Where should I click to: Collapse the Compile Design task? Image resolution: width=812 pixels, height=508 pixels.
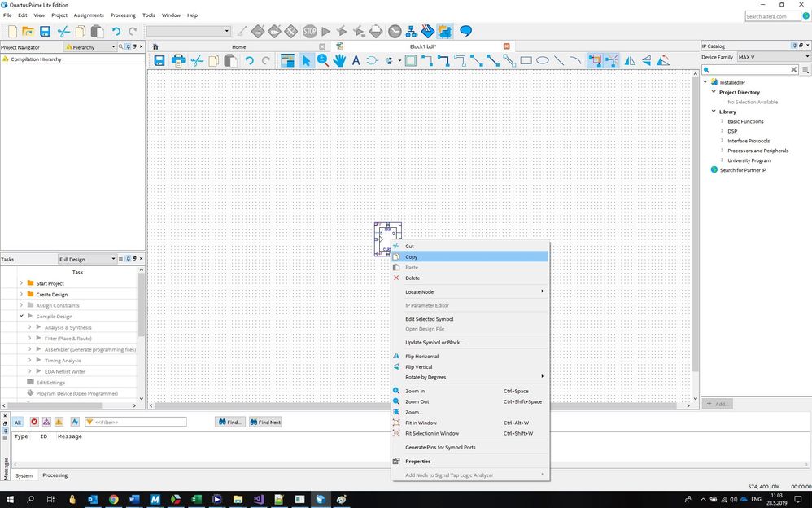tap(22, 316)
